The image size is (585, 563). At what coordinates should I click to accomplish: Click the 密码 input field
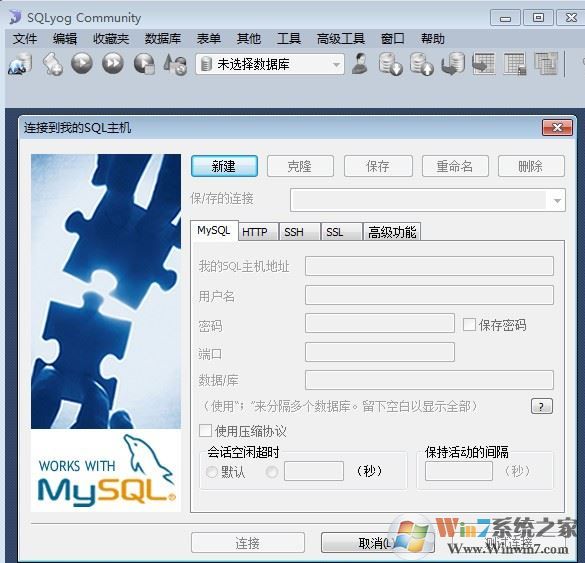pyautogui.click(x=380, y=323)
